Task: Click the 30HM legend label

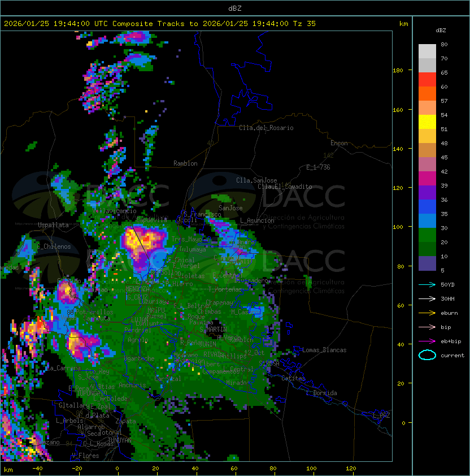Action: coord(447,298)
